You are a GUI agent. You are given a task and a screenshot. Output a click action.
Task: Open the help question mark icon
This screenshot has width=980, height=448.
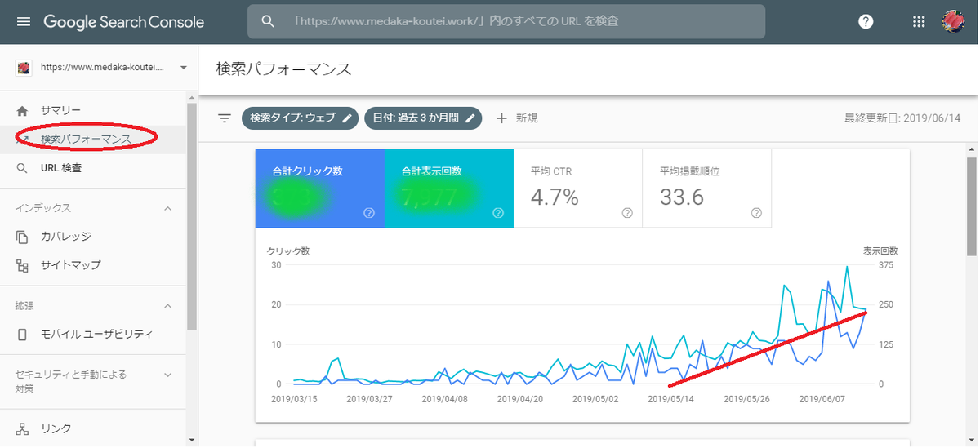click(866, 22)
